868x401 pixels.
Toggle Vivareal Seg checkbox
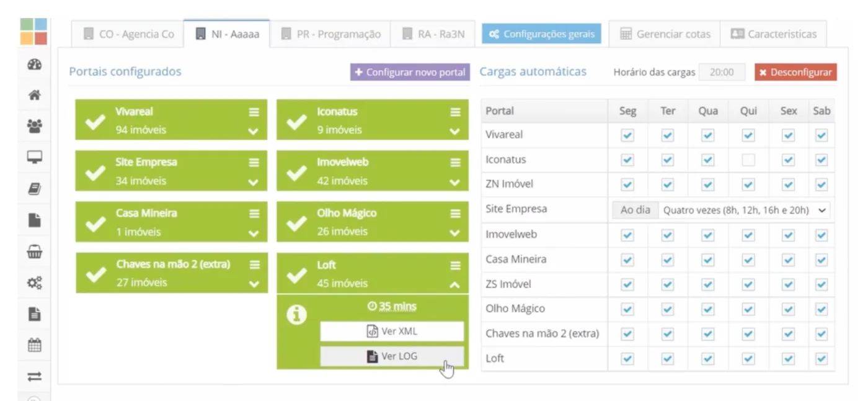pyautogui.click(x=627, y=135)
